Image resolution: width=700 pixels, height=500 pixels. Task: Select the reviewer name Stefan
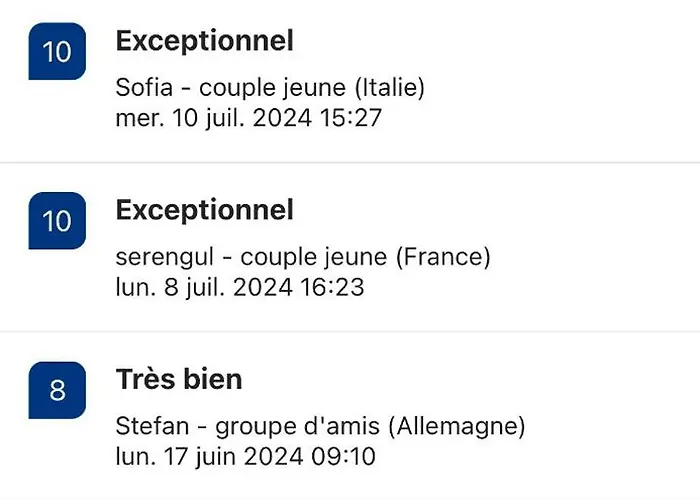(150, 427)
